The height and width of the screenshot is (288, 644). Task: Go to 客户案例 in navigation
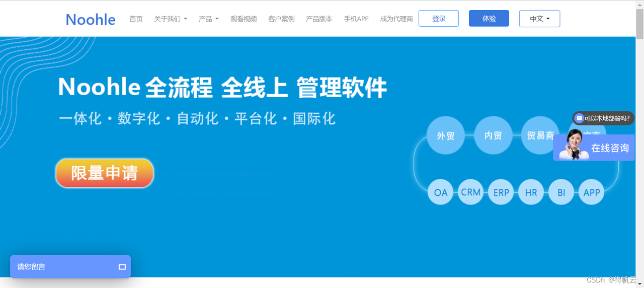(281, 19)
